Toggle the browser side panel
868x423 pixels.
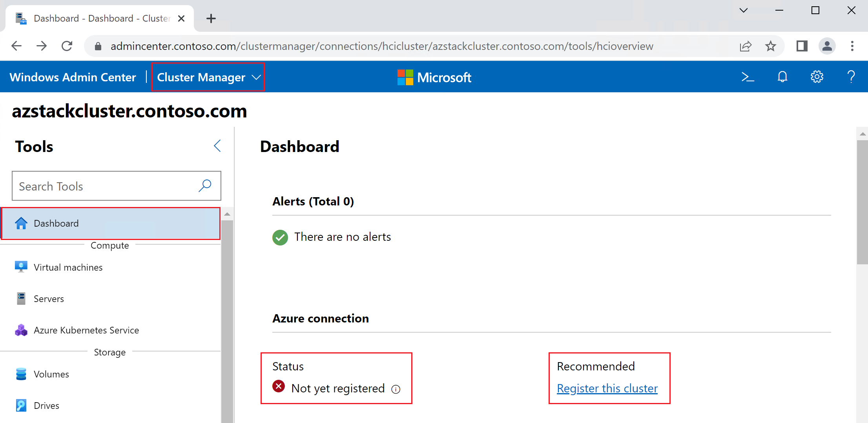coord(802,46)
